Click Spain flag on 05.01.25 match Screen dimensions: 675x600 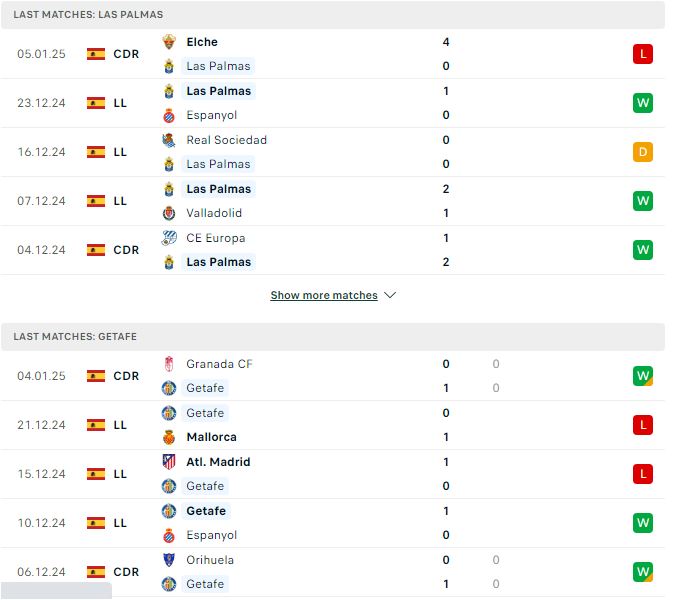coord(96,54)
